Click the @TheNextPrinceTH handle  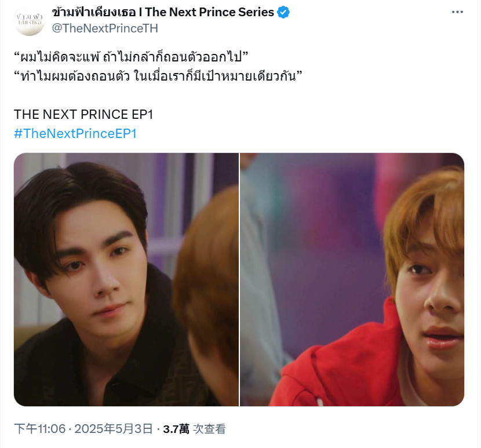click(105, 28)
